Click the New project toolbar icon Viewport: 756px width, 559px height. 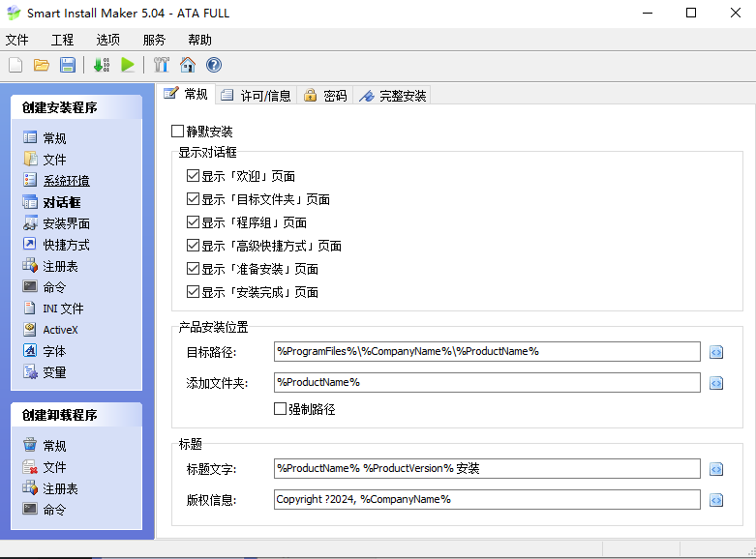pyautogui.click(x=15, y=65)
